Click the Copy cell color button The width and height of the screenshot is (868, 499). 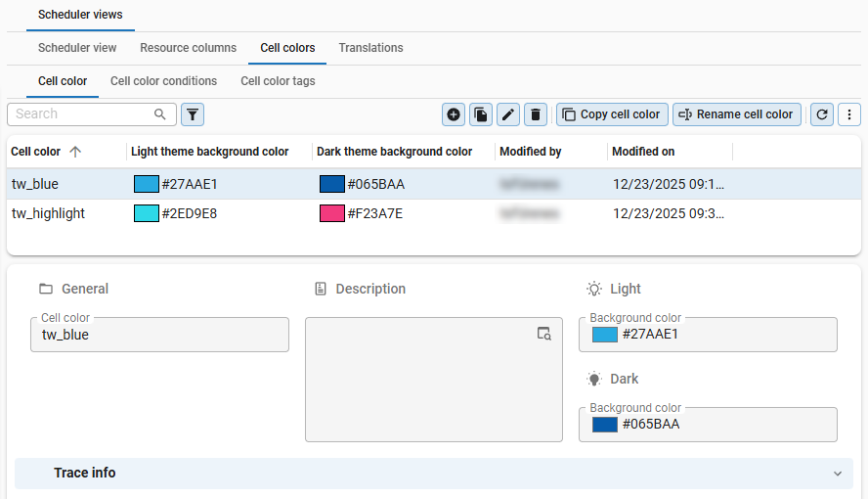click(x=612, y=114)
